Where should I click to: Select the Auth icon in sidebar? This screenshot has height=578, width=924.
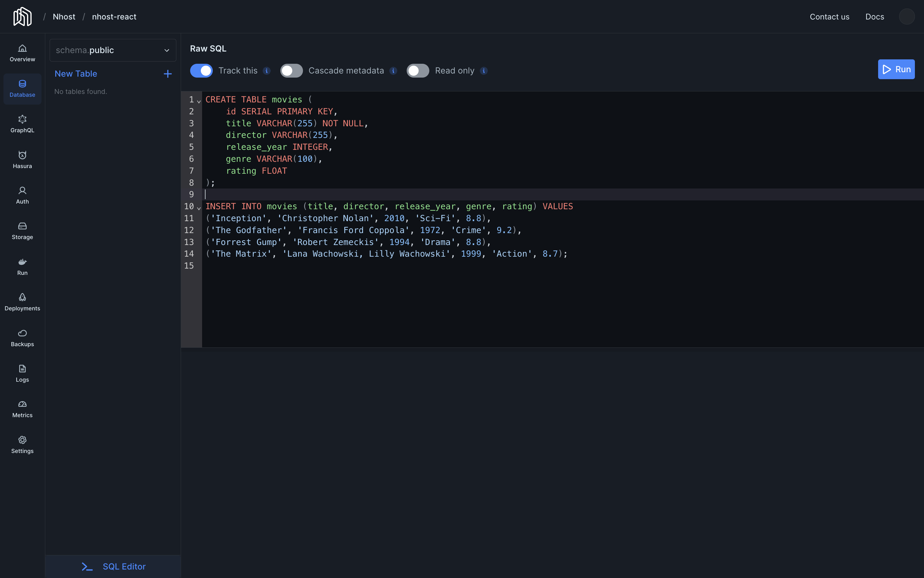click(x=22, y=194)
